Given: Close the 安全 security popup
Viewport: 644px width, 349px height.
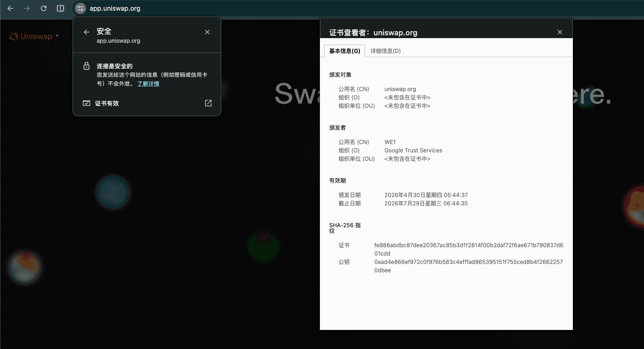Looking at the screenshot, I should click(207, 32).
